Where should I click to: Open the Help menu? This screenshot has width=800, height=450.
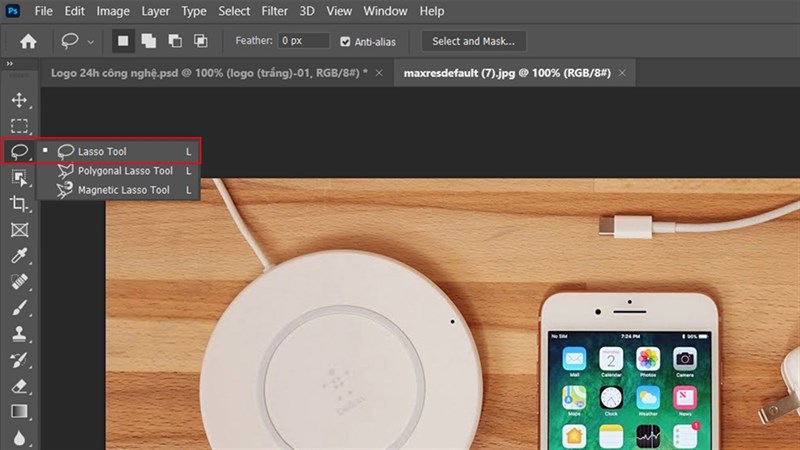click(x=432, y=11)
